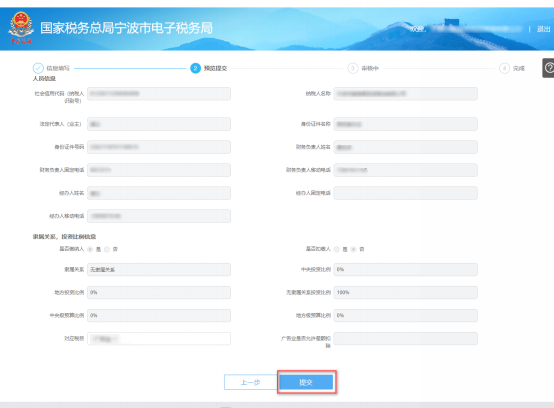Click the 地方投资比例 field
The image size is (554, 408).
(159, 292)
